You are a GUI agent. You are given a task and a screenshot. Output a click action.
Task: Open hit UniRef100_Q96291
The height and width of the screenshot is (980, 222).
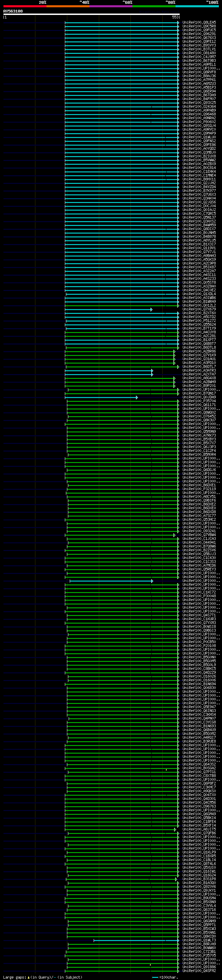199,34
